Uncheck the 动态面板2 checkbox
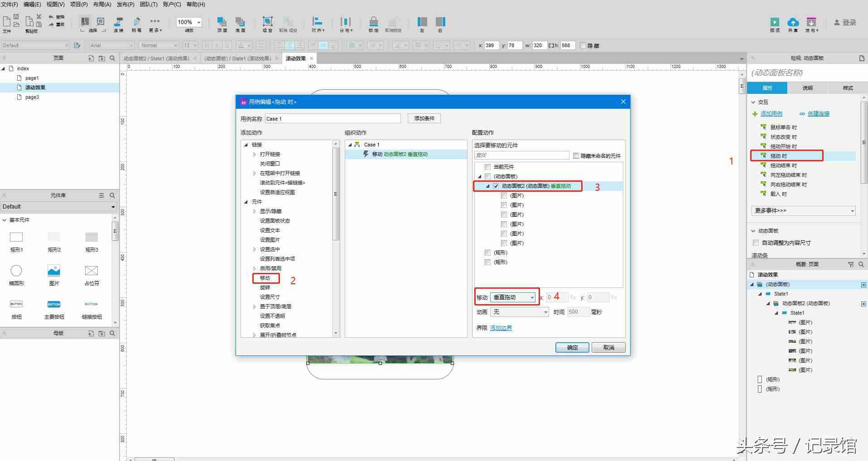This screenshot has width=868, height=461. tap(496, 186)
